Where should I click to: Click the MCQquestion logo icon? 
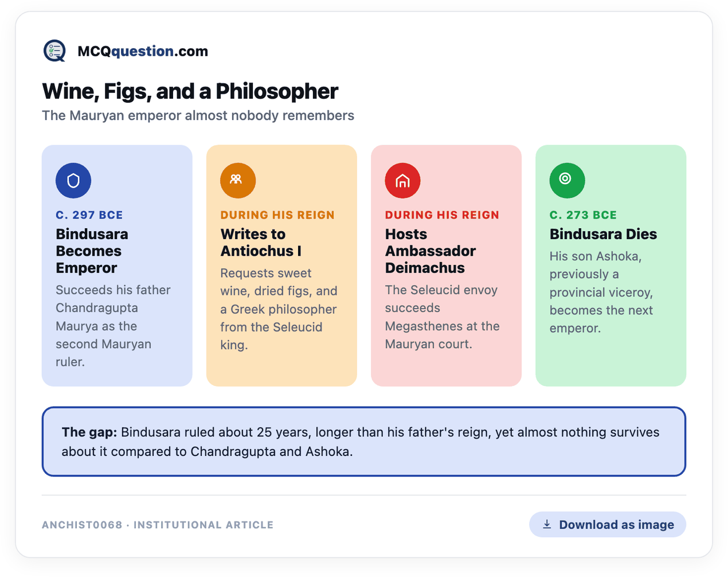point(55,51)
